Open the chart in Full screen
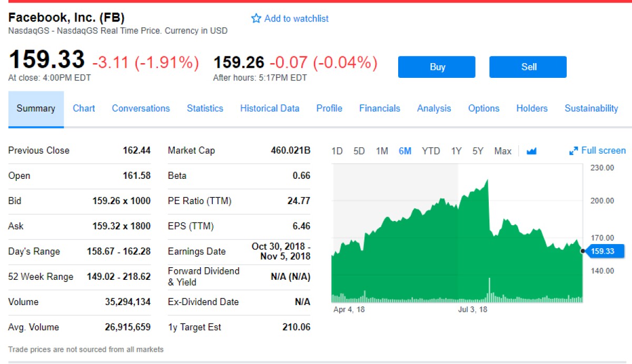The image size is (632, 364). click(603, 151)
